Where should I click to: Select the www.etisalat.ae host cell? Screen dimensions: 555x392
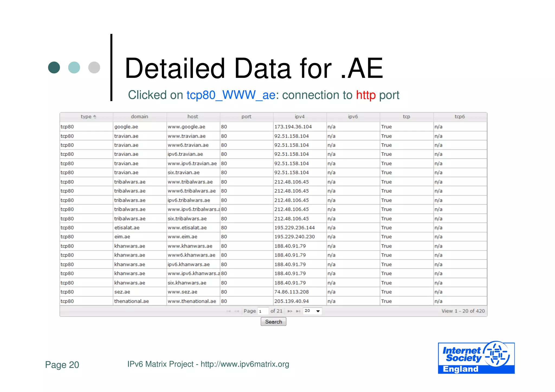(193, 228)
